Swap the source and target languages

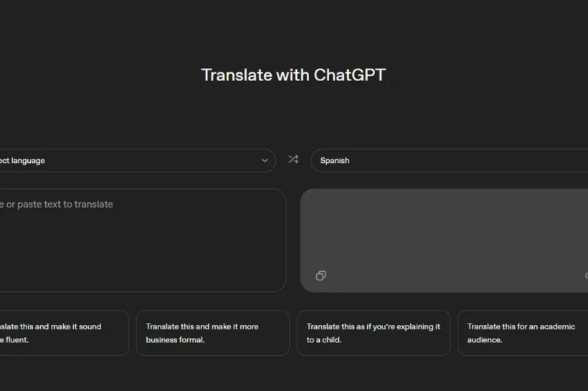[293, 160]
